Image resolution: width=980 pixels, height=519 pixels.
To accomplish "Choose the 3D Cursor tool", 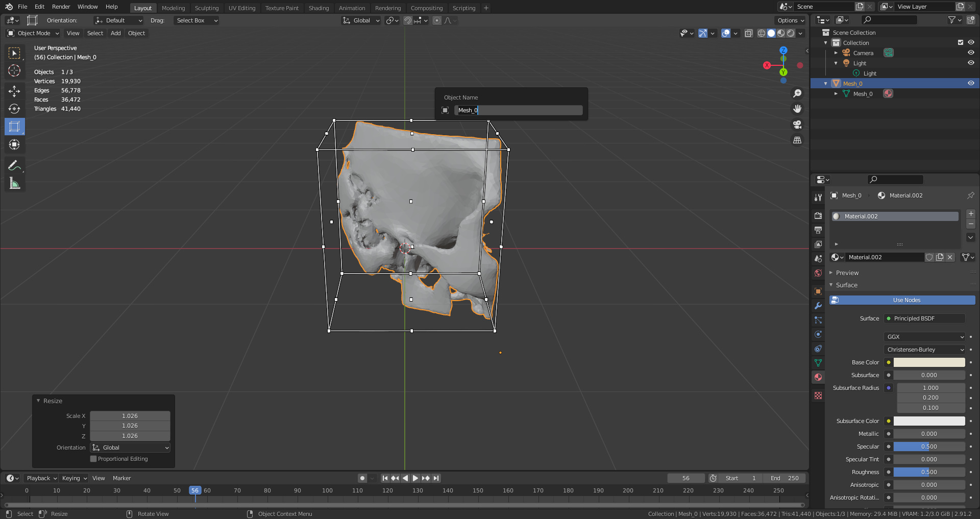I will pyautogui.click(x=14, y=70).
